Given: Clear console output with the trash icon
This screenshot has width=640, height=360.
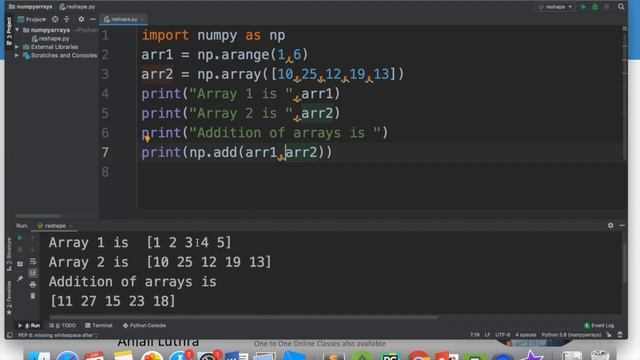Looking at the screenshot, I should pyautogui.click(x=33, y=296).
